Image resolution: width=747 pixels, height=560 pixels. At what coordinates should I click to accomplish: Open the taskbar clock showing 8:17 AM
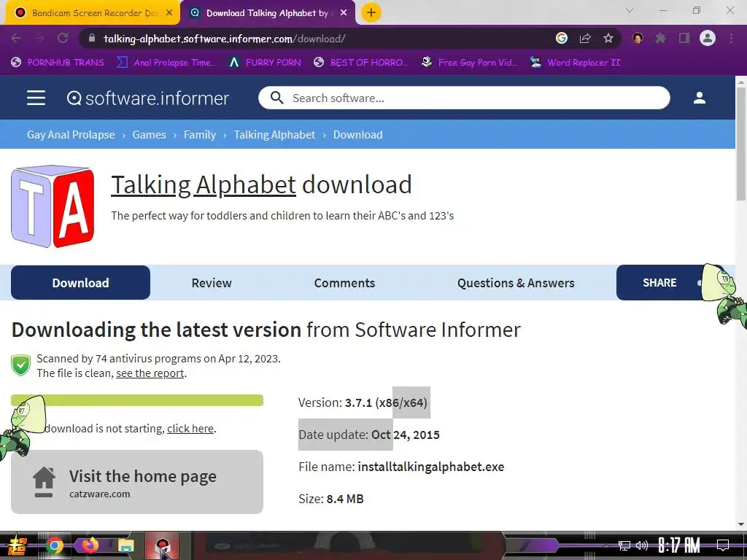coord(679,545)
